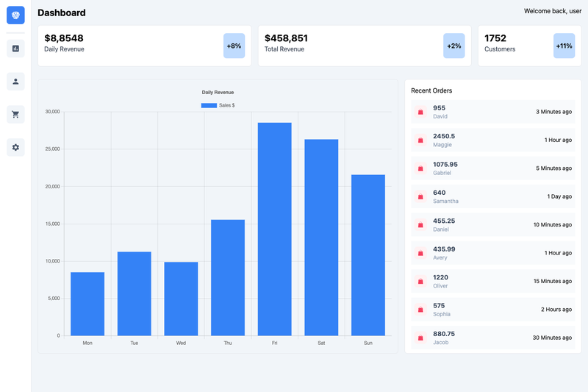Select the +2% Total Revenue badge

(453, 46)
